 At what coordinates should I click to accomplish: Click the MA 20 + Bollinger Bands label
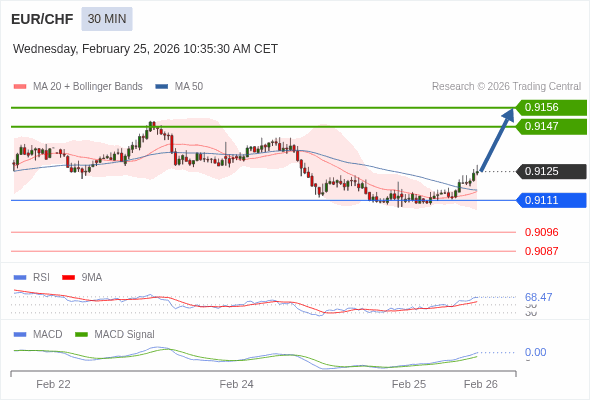[x=88, y=87]
